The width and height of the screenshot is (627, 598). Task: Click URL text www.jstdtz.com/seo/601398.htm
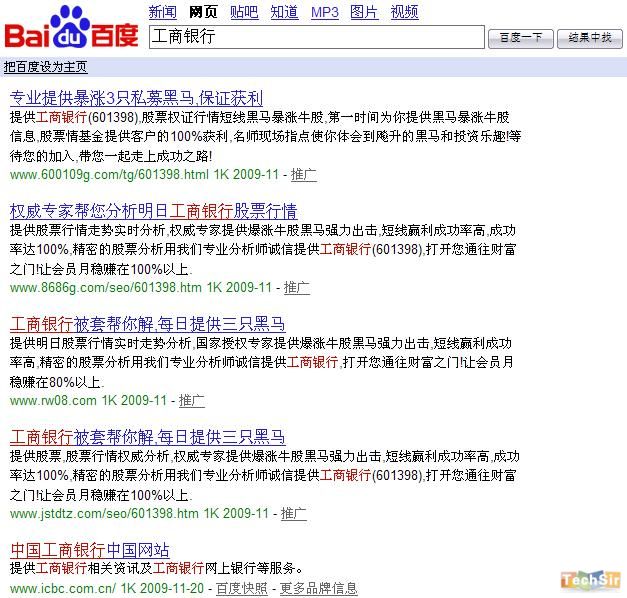pyautogui.click(x=104, y=513)
